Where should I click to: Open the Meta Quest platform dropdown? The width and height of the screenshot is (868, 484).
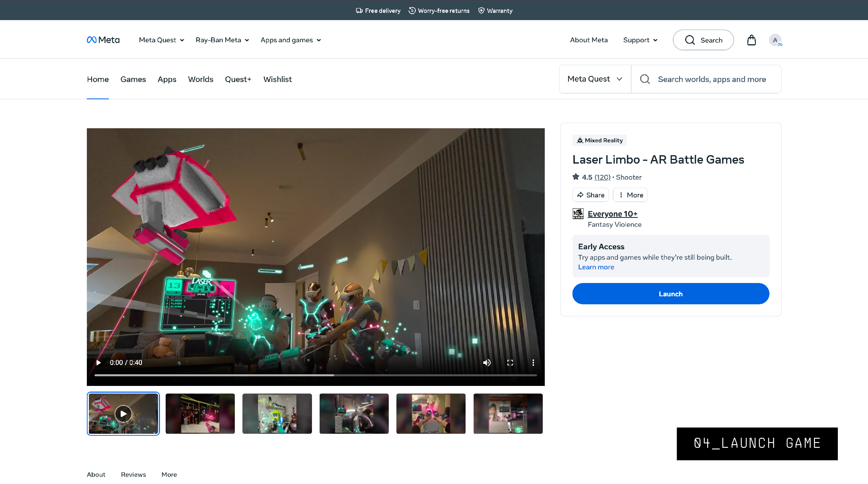click(595, 79)
